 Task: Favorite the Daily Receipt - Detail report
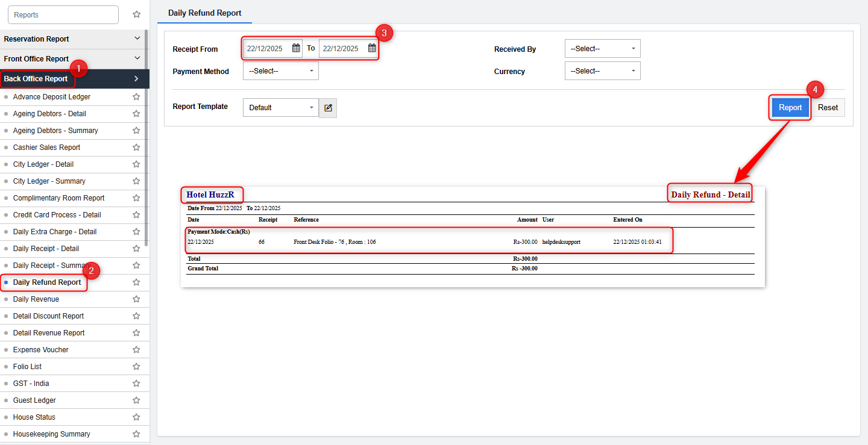point(136,248)
